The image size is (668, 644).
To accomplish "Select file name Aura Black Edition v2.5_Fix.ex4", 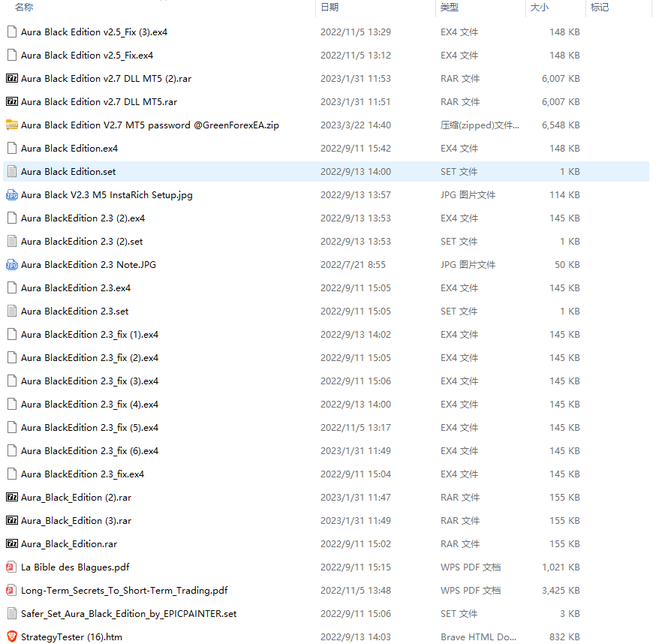I will click(87, 56).
